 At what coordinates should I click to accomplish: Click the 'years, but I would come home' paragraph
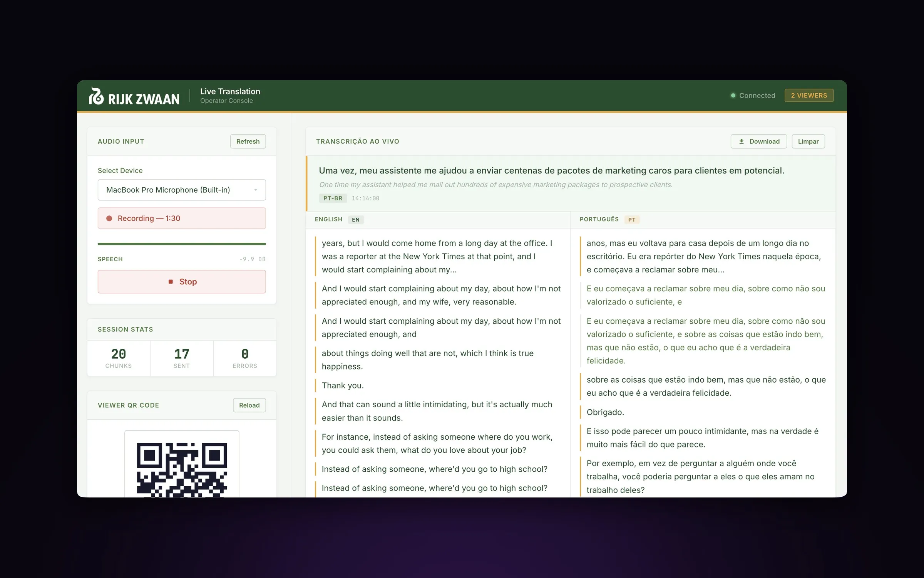click(x=437, y=256)
